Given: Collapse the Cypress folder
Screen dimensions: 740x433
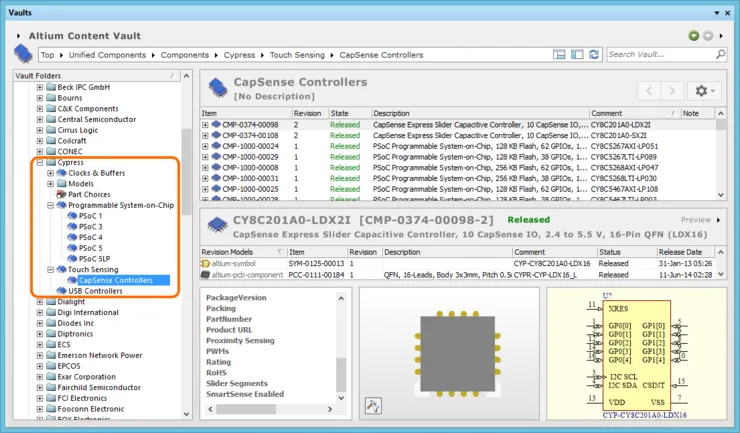Looking at the screenshot, I should point(40,162).
